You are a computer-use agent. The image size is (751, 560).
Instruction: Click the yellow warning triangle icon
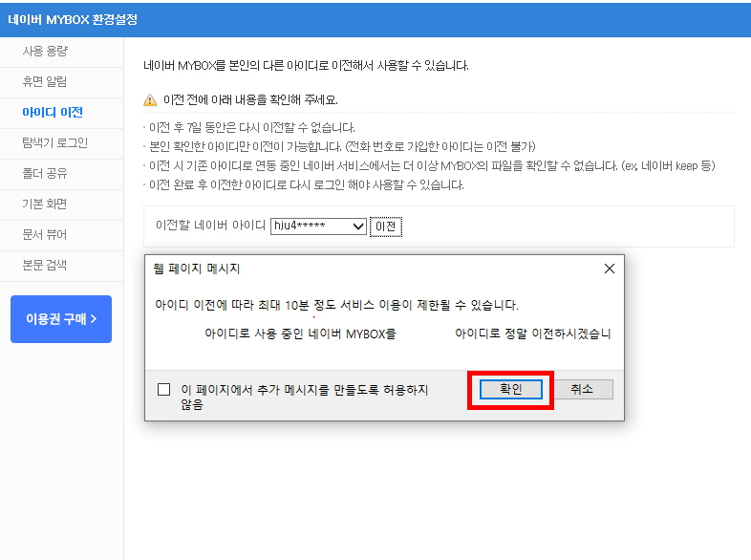click(150, 100)
